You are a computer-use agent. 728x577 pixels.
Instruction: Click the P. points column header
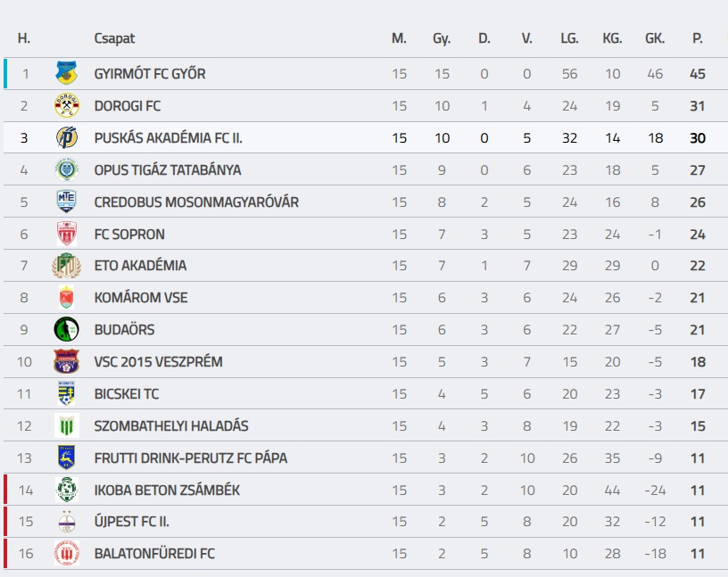698,38
